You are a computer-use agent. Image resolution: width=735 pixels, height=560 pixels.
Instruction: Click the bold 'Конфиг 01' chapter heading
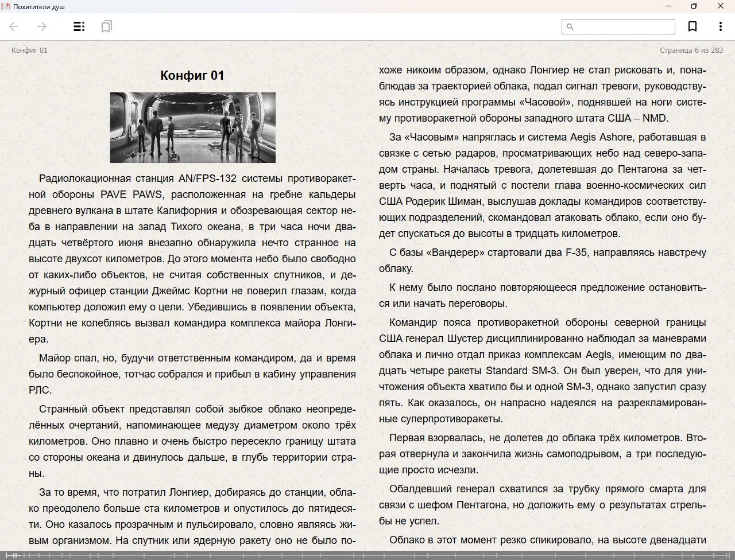tap(192, 75)
